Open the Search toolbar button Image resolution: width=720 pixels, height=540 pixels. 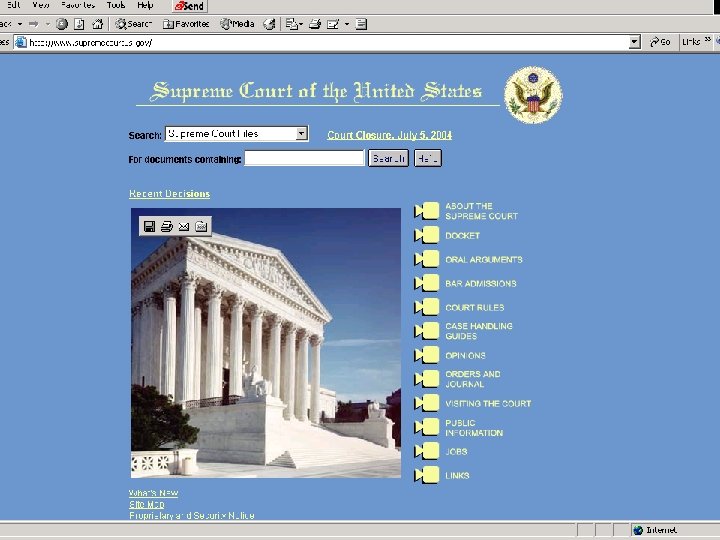tap(133, 24)
